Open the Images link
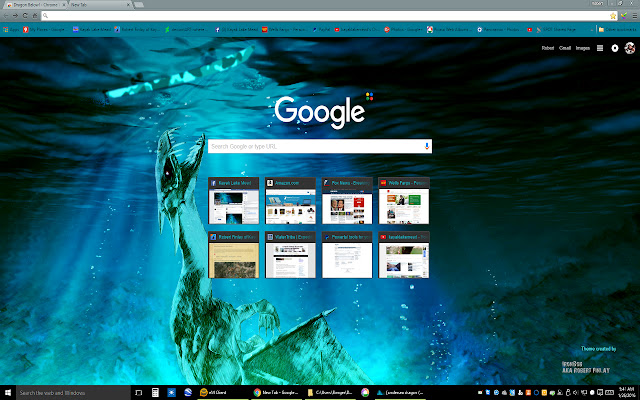 coord(582,48)
